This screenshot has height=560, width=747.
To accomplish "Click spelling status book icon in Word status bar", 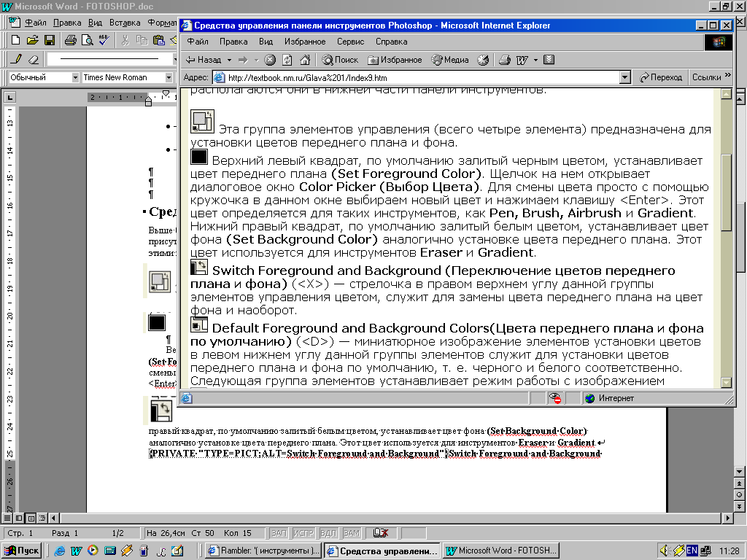I will [380, 533].
